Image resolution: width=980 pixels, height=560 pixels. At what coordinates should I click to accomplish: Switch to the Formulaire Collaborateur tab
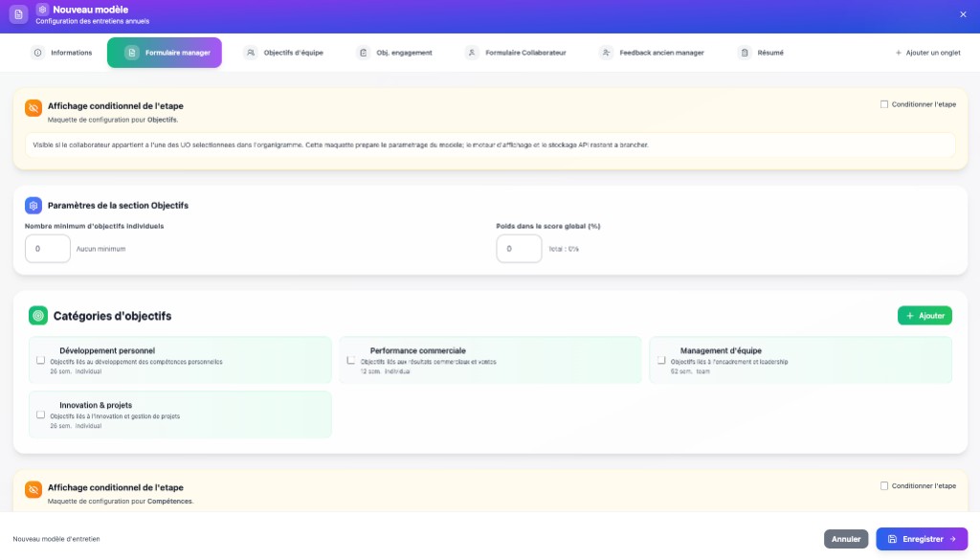pos(517,53)
